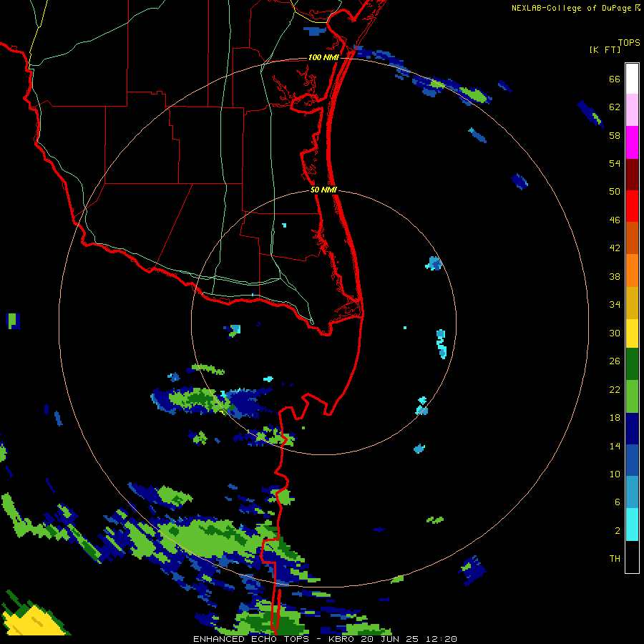Click the 10 value on the legend
644x644 pixels.
pyautogui.click(x=615, y=474)
